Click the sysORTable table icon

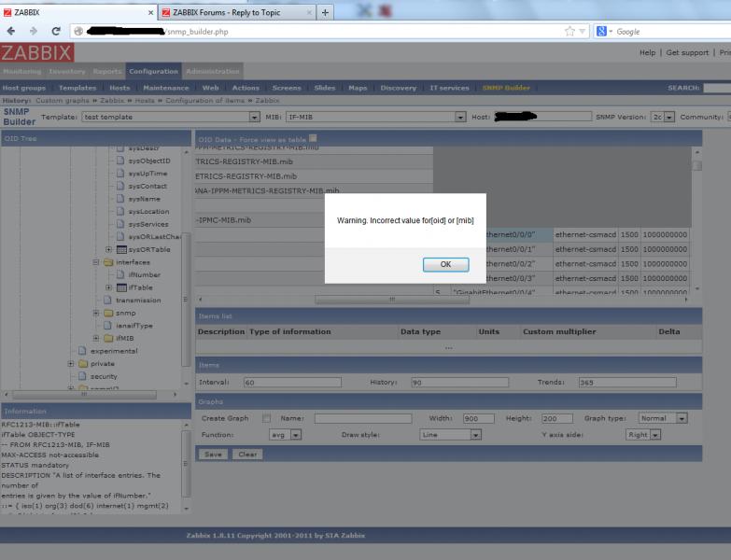click(121, 250)
